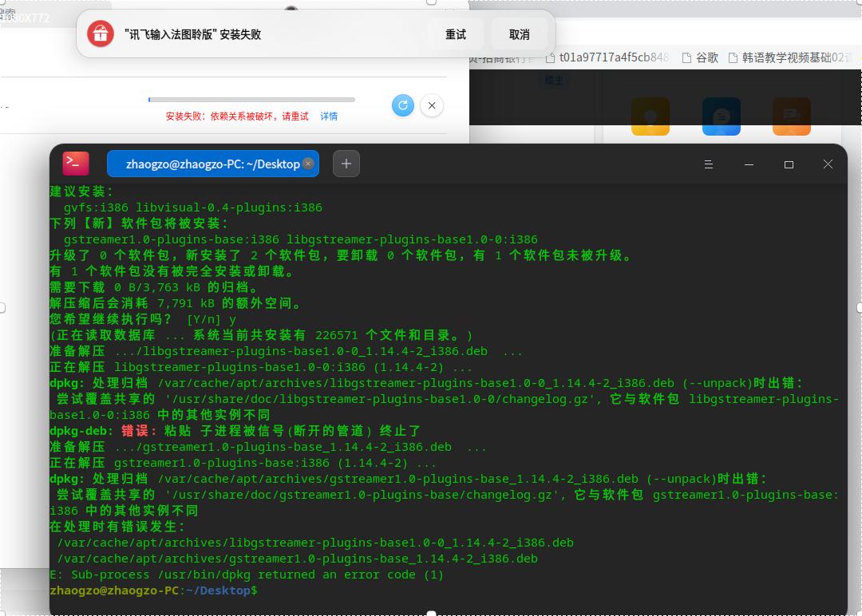The width and height of the screenshot is (862, 616).
Task: Select the zhaogzo@zhaogzo-PC: ~/Desktop tab
Action: [x=213, y=164]
